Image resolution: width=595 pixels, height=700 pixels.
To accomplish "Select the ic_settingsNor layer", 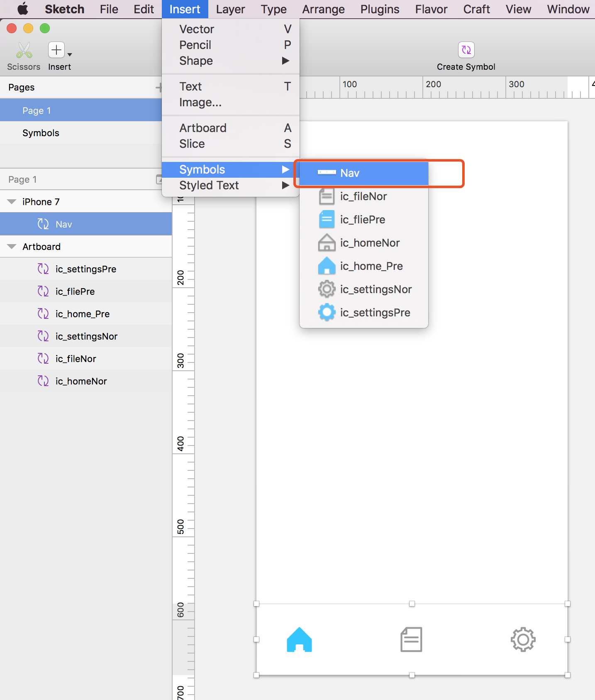I will (86, 336).
